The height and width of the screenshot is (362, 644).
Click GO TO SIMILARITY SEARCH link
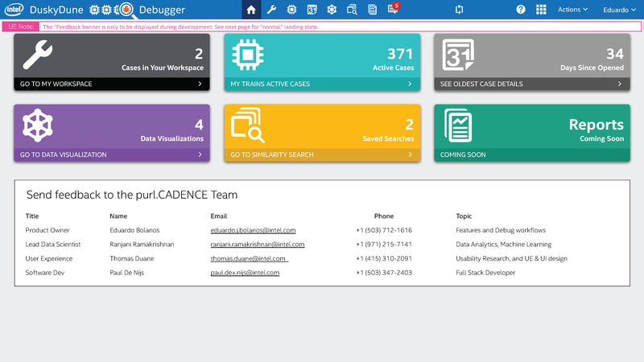click(272, 154)
